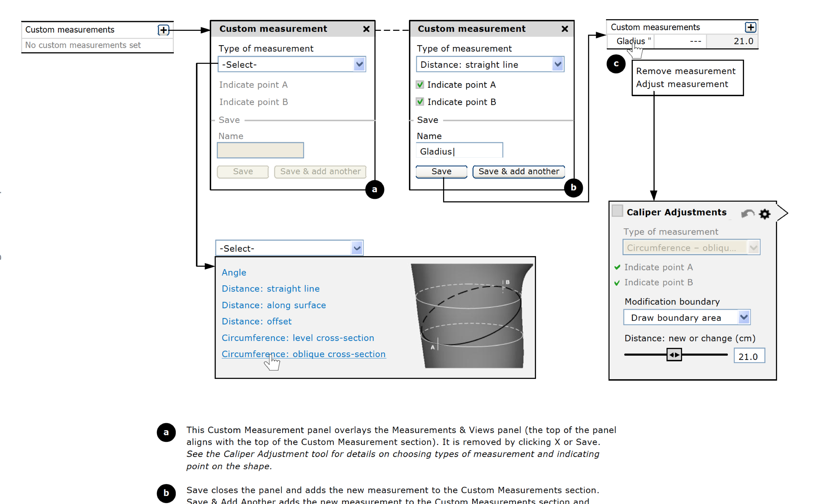The width and height of the screenshot is (816, 504).
Task: Choose Remove measurement from context menu
Action: 685,71
